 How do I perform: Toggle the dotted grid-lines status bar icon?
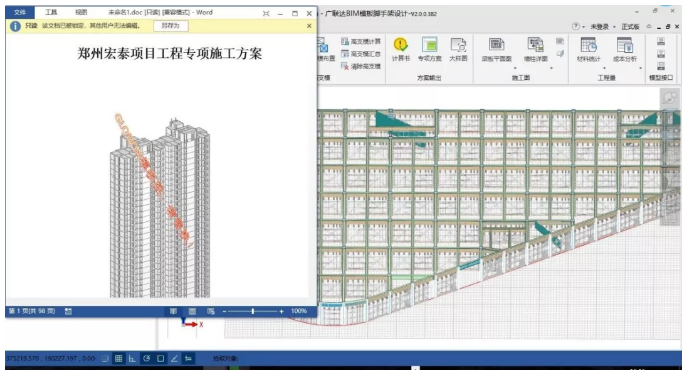(x=105, y=358)
